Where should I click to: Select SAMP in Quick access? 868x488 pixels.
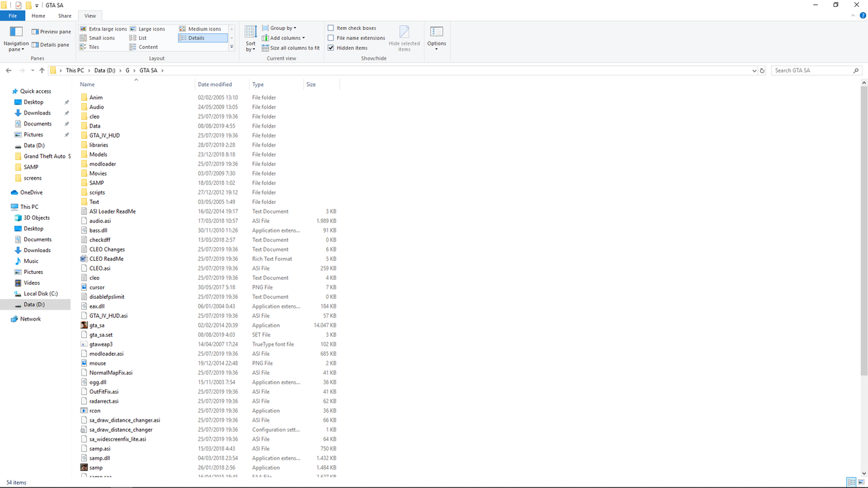tap(31, 167)
